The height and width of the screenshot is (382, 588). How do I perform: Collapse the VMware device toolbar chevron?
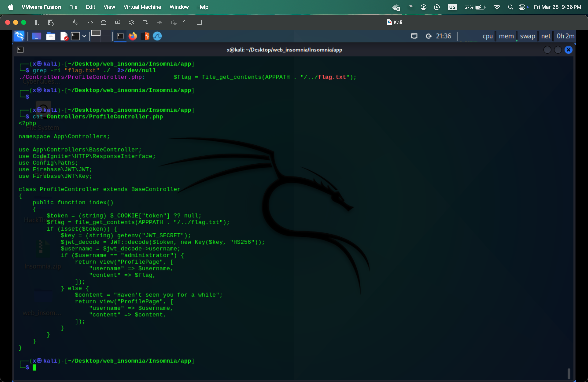click(184, 22)
